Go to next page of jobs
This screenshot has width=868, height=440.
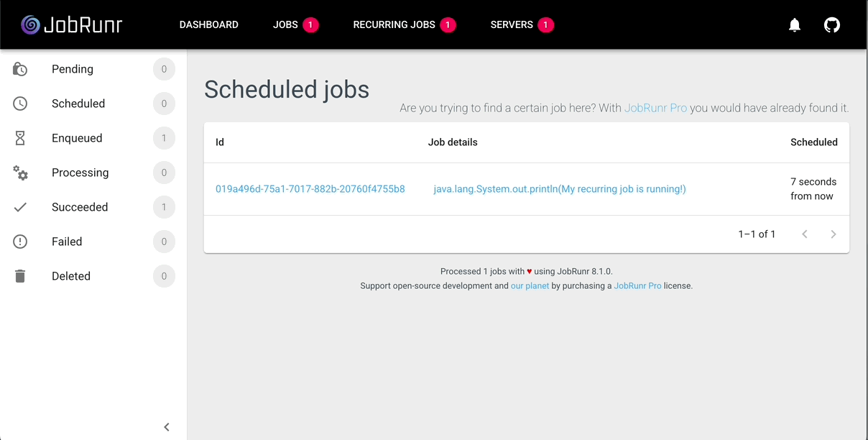[x=834, y=234]
